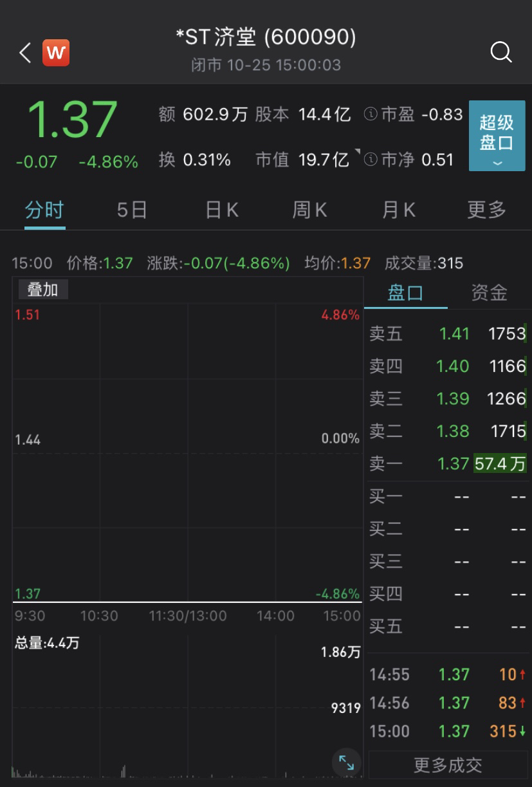Select the 买四 bid row
The width and height of the screenshot is (532, 787).
click(448, 593)
